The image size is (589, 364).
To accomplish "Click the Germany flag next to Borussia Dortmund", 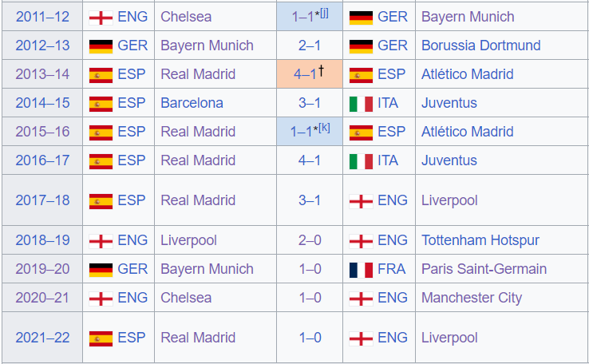I will point(361,46).
